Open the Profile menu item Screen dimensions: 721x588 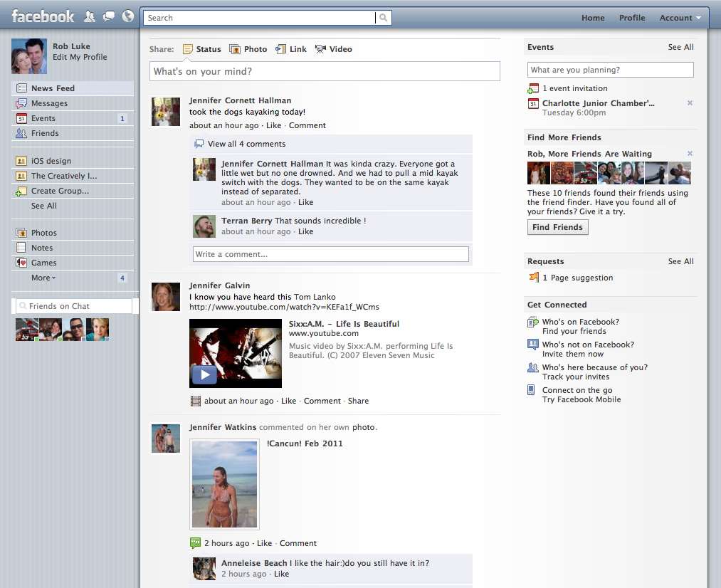pos(632,17)
